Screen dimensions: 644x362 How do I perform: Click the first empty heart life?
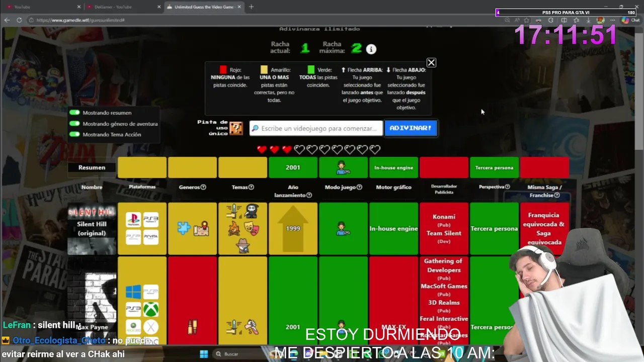[x=299, y=149]
